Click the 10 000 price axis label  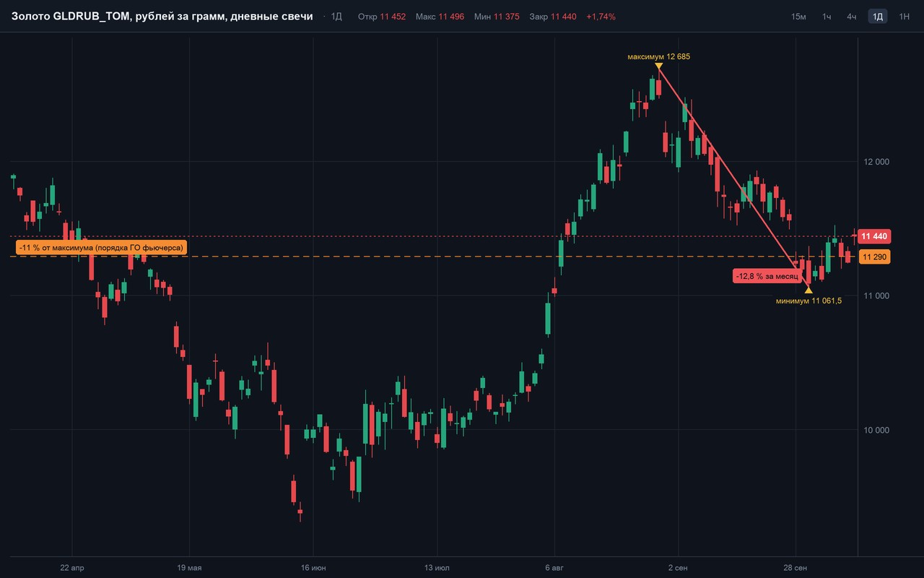[875, 430]
